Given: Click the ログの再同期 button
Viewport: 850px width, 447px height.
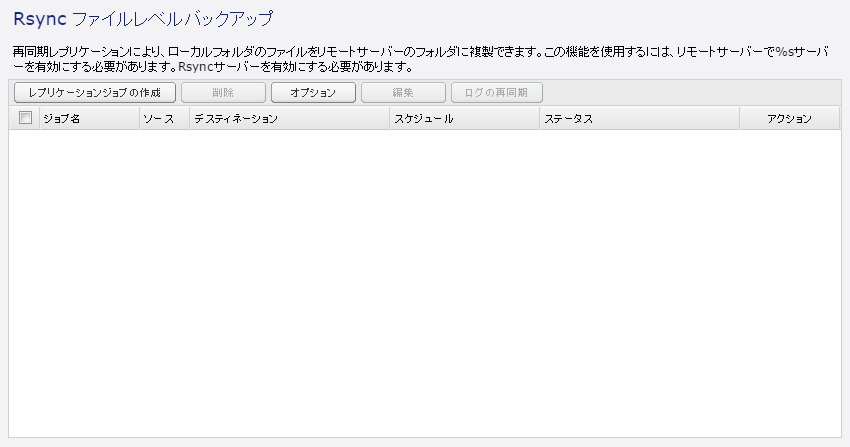Looking at the screenshot, I should point(497,93).
